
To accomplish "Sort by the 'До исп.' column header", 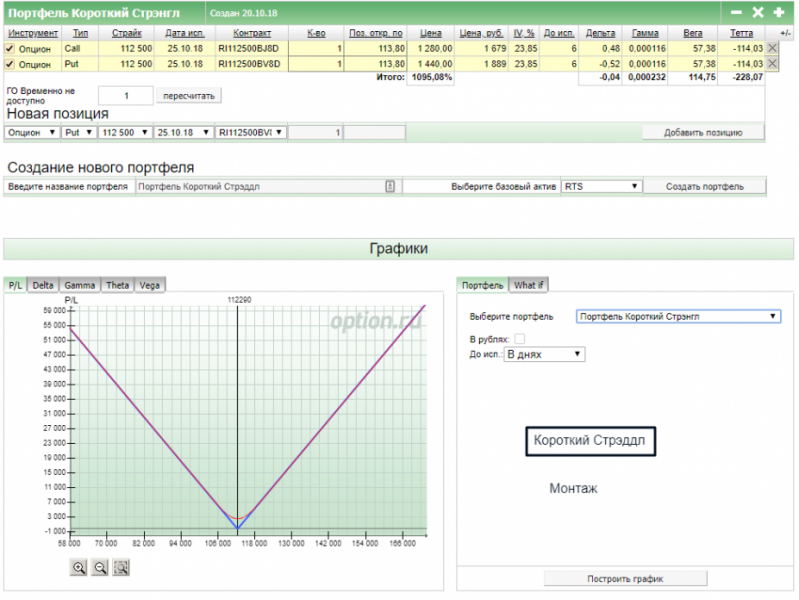I will [559, 33].
